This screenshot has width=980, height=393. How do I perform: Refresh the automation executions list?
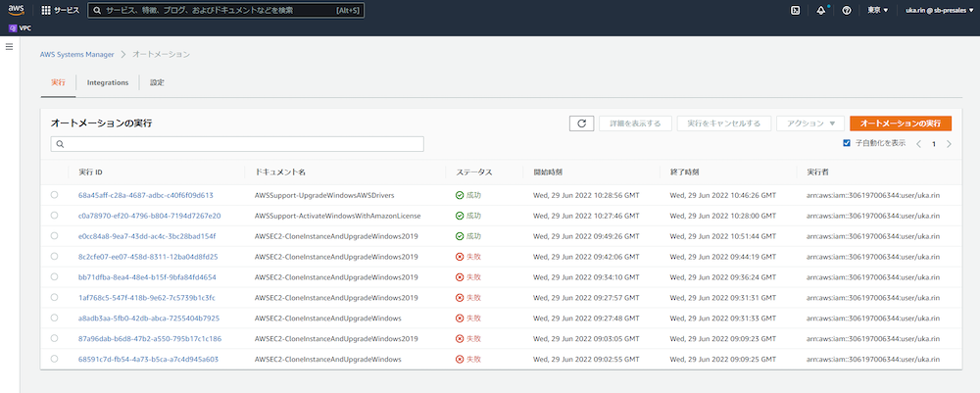tap(581, 123)
